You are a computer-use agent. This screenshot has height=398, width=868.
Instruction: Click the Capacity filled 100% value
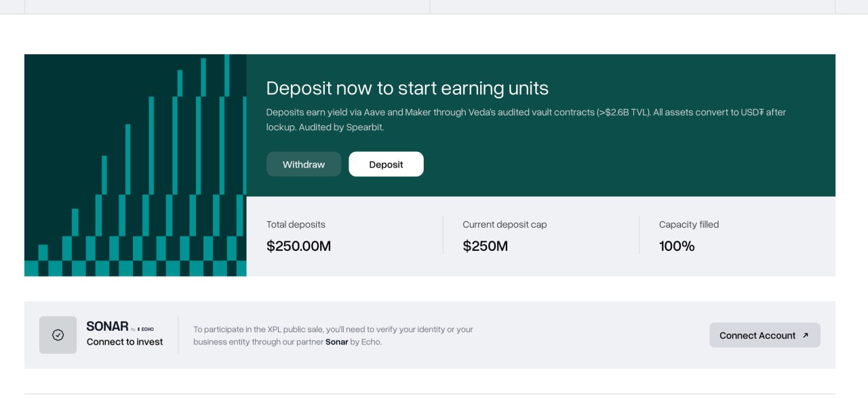(x=677, y=246)
